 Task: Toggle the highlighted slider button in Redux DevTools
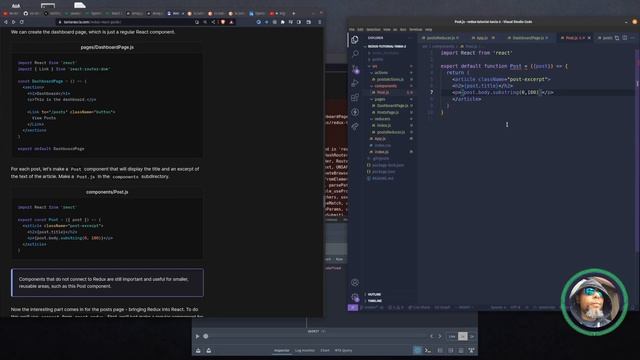[417, 350]
